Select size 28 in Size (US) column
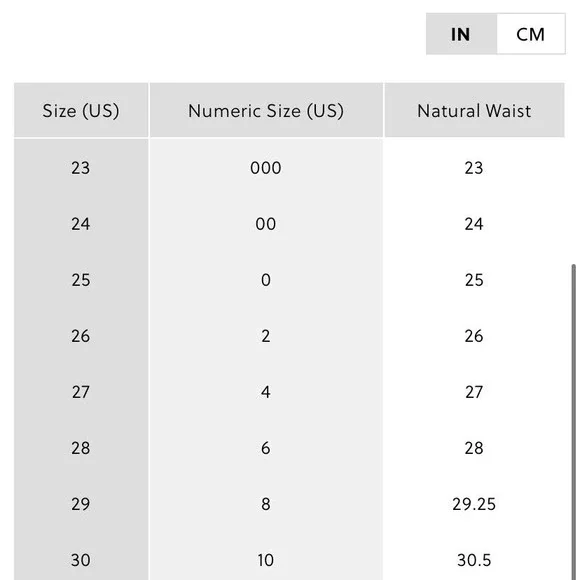The width and height of the screenshot is (580, 580). coord(81,448)
